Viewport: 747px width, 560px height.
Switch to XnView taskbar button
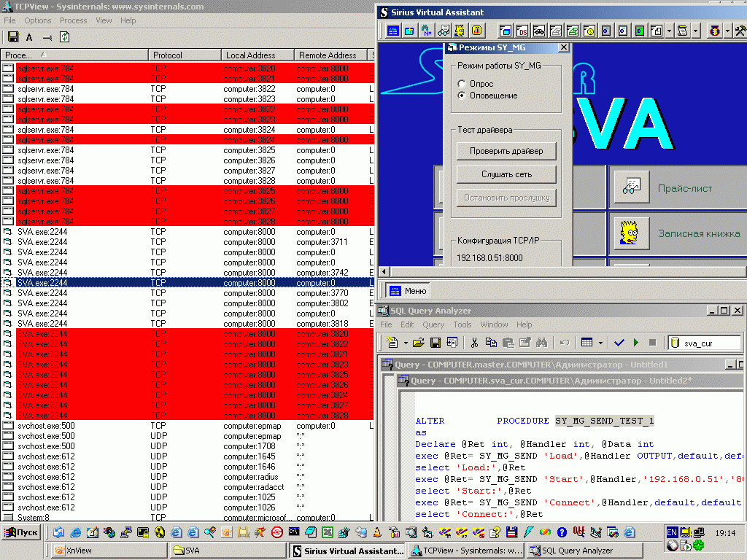coord(109,551)
